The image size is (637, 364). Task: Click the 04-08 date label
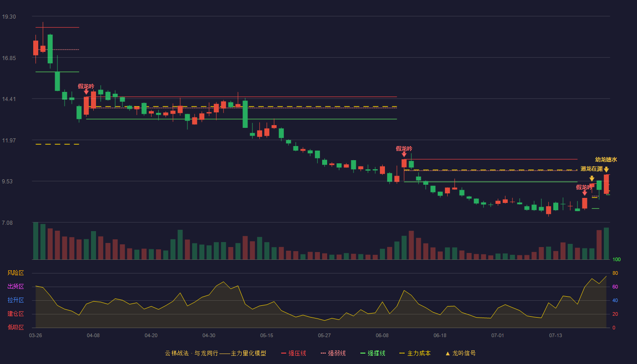[x=93, y=335]
